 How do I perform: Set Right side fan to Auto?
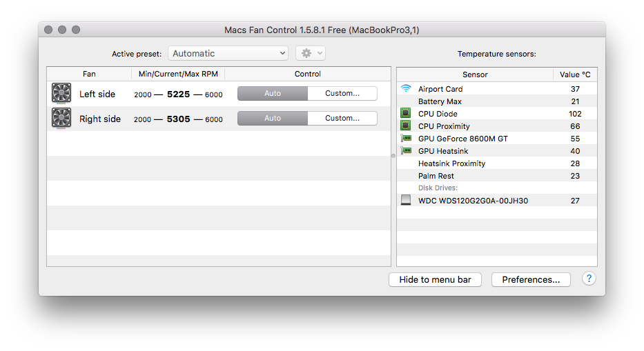coord(273,118)
